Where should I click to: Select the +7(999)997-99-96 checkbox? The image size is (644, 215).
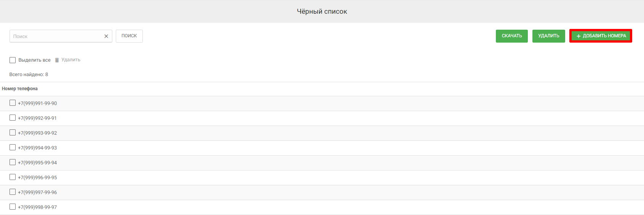point(13,192)
